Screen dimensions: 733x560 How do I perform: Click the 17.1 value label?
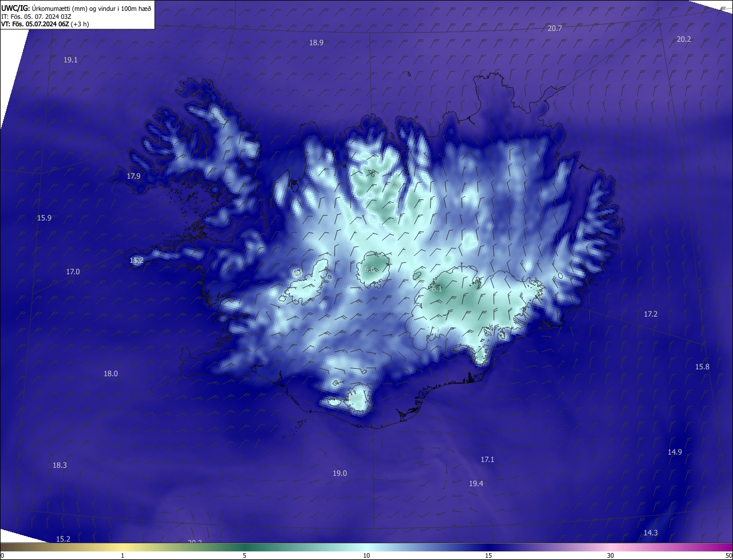click(x=487, y=459)
